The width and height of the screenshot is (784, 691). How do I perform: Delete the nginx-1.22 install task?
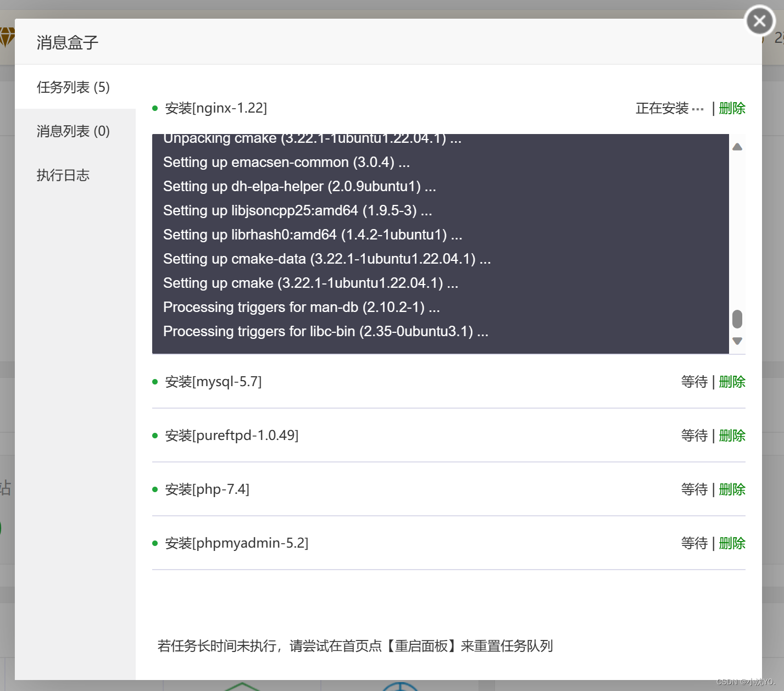pyautogui.click(x=732, y=108)
